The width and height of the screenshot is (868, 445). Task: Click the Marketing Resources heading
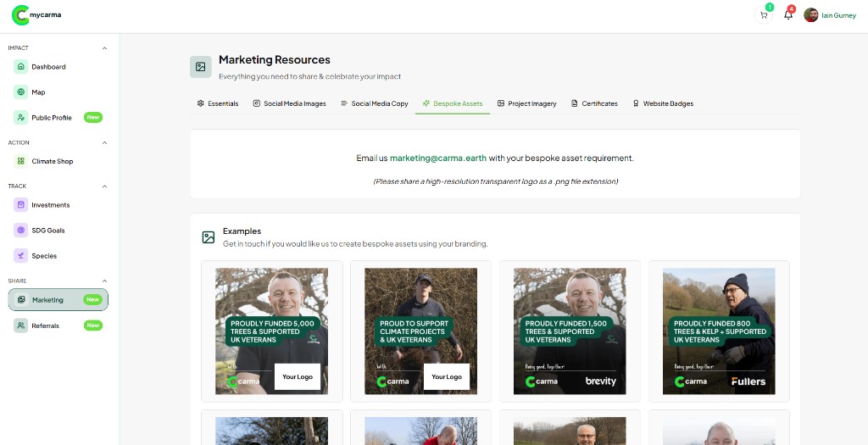(x=275, y=60)
